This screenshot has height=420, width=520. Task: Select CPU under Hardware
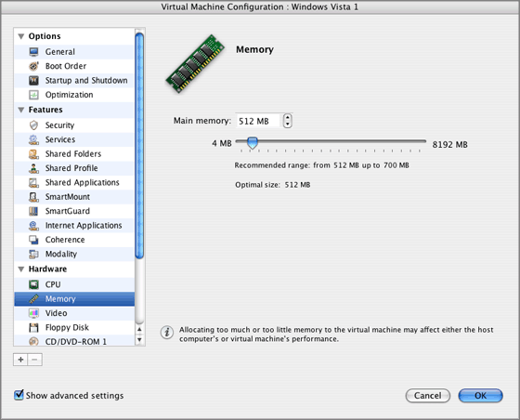(74, 284)
